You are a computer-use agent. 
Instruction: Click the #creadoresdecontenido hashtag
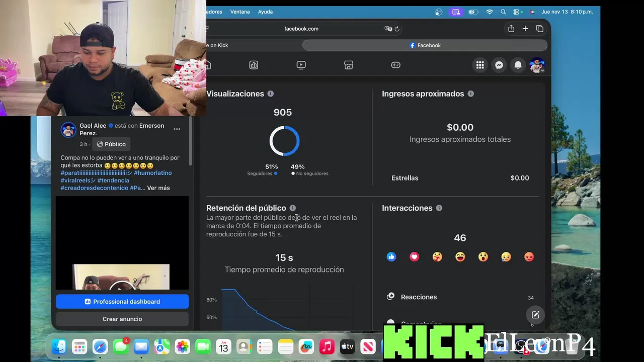pyautogui.click(x=94, y=188)
